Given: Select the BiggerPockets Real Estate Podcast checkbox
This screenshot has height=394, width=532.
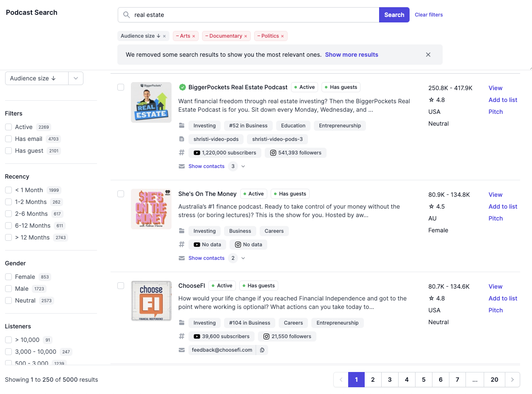Looking at the screenshot, I should coord(121,87).
